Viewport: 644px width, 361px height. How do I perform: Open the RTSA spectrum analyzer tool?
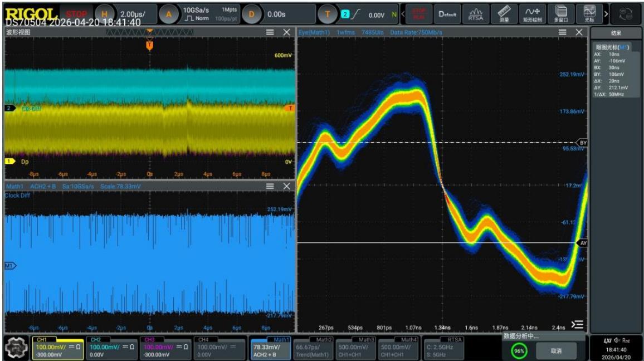pyautogui.click(x=476, y=14)
